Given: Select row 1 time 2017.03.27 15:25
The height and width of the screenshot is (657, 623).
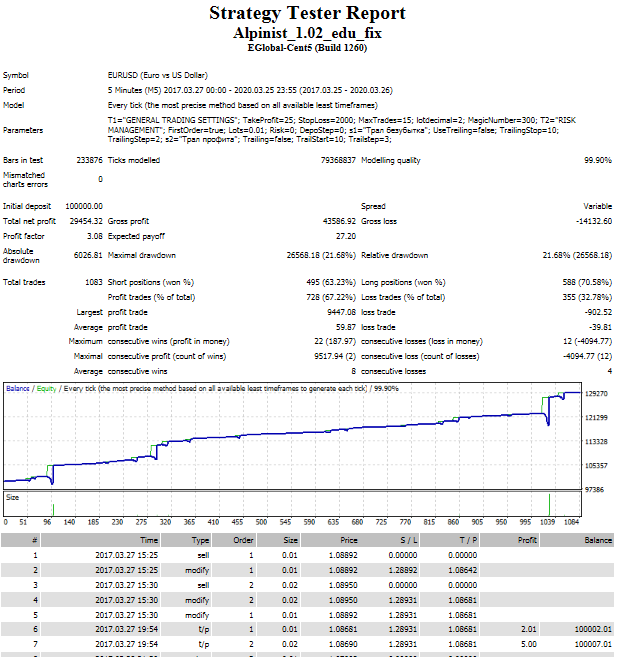Looking at the screenshot, I should [x=127, y=556].
